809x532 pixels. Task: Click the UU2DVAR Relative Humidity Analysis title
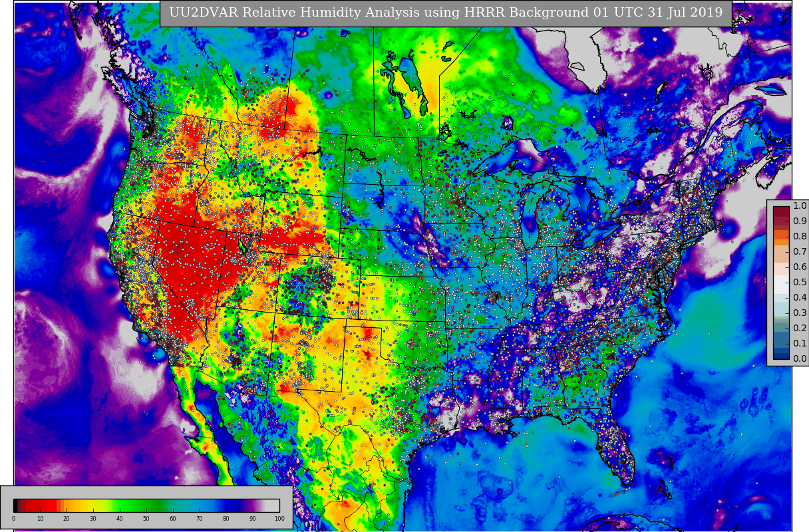[x=446, y=13]
